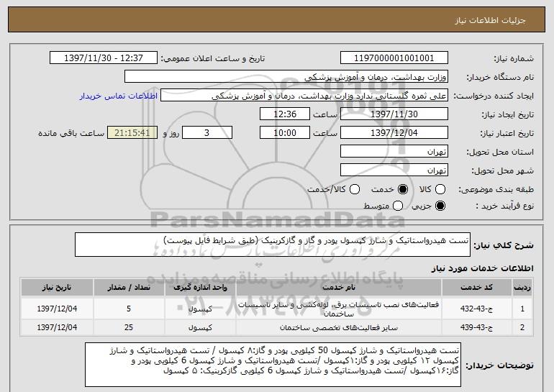Click the نام دستگاه خریدار field
The height and width of the screenshot is (392, 554).
[286, 77]
